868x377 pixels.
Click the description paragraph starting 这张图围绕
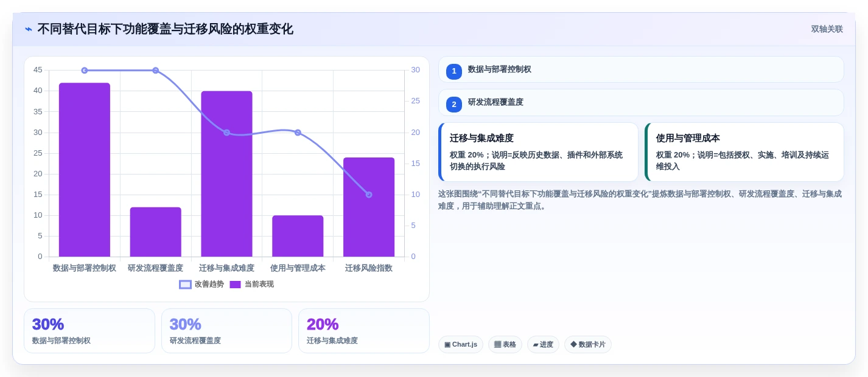(x=640, y=200)
